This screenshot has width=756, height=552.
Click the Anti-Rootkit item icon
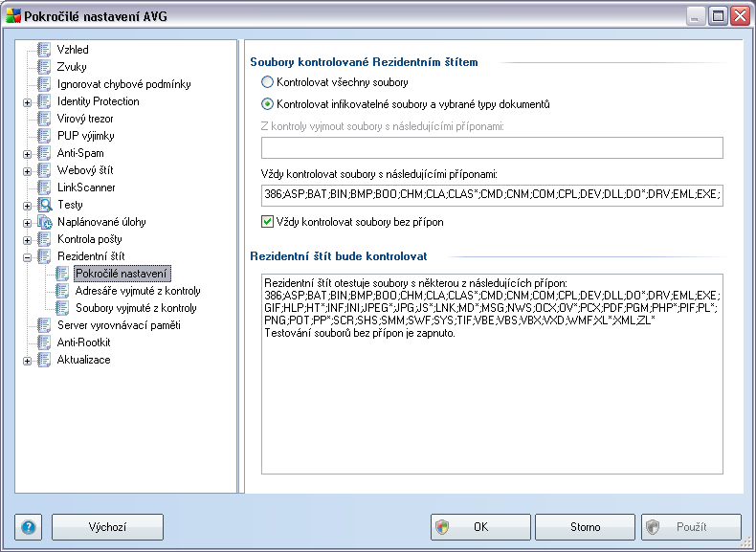tap(44, 342)
